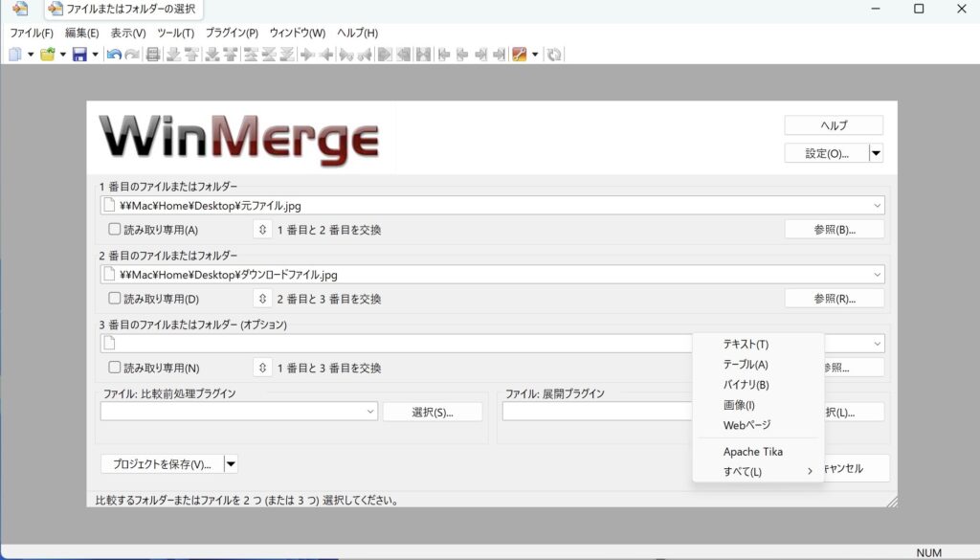This screenshot has height=560, width=980.
Task: Click the Refresh toolbar icon
Action: point(554,55)
